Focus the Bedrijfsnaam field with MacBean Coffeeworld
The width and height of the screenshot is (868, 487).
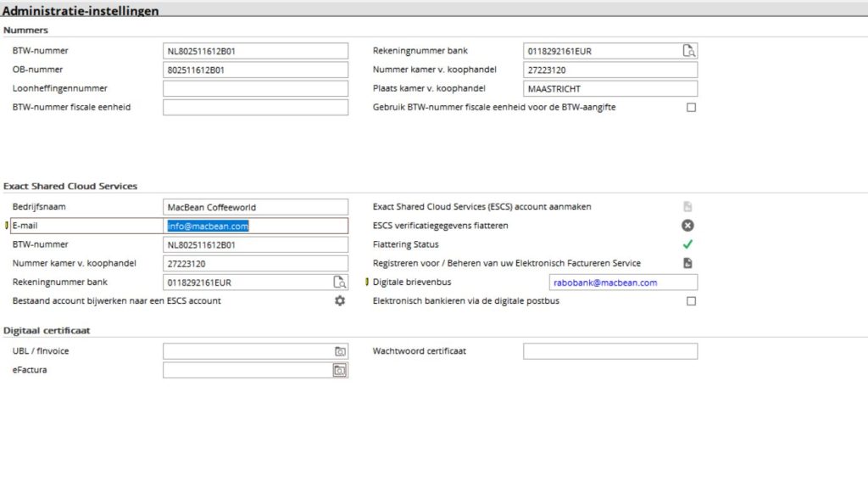click(x=255, y=207)
